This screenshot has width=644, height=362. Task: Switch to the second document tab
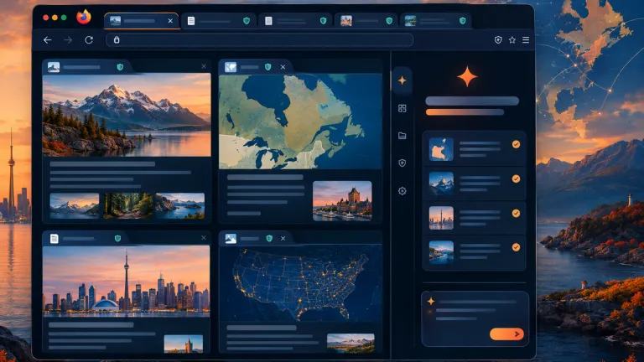[x=295, y=20]
